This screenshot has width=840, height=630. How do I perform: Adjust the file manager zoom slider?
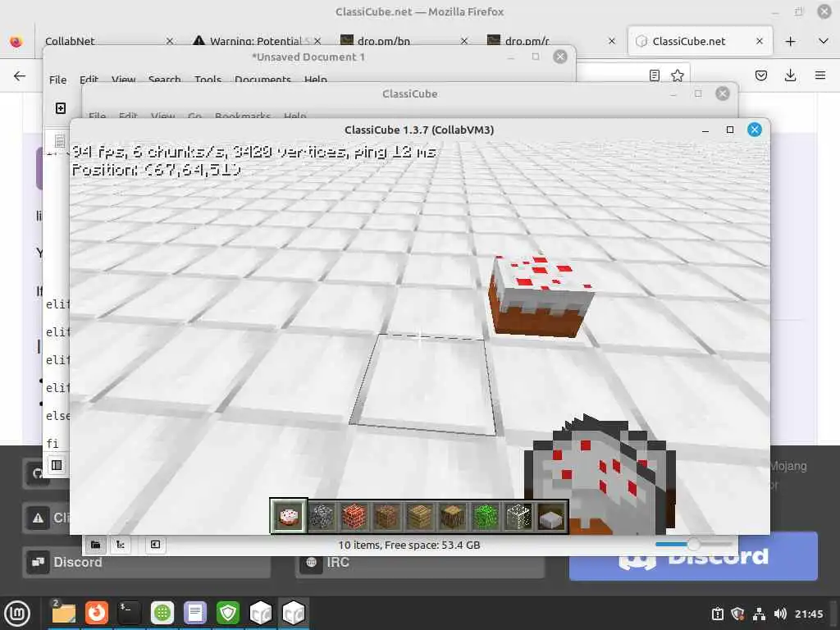coord(693,545)
